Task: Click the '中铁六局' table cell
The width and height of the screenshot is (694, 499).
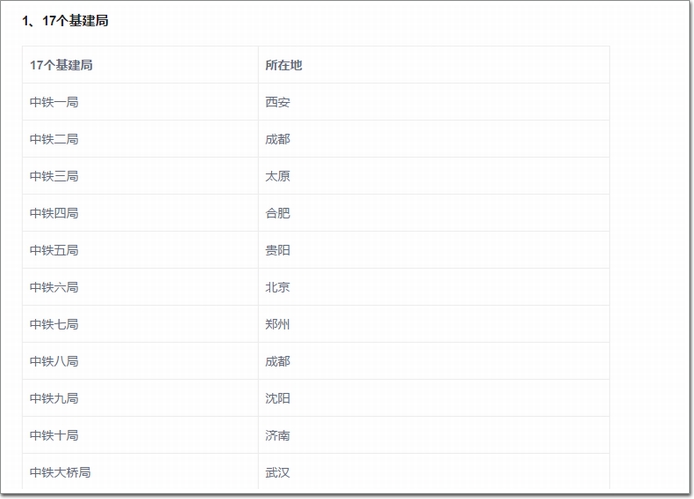Action: coord(140,287)
